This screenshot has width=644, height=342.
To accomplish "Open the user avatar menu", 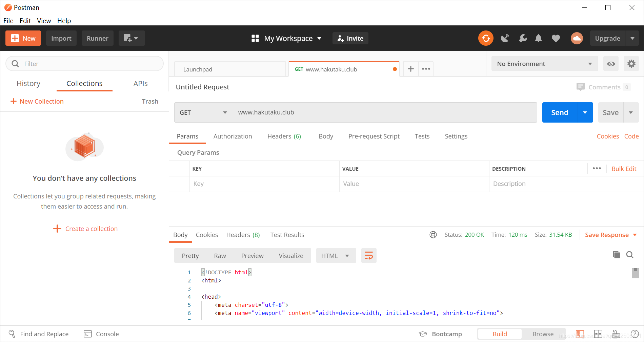I will (x=577, y=38).
